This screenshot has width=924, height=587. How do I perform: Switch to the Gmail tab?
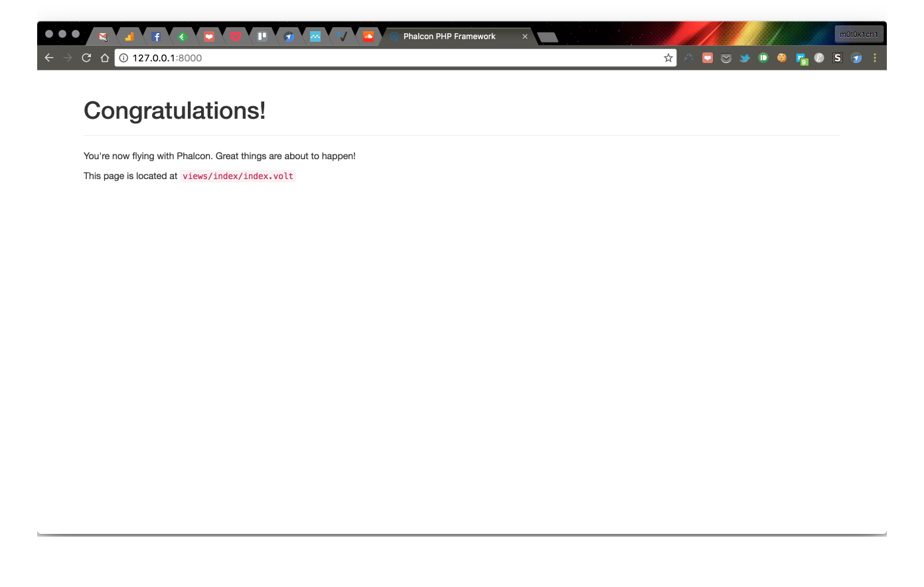(x=103, y=36)
